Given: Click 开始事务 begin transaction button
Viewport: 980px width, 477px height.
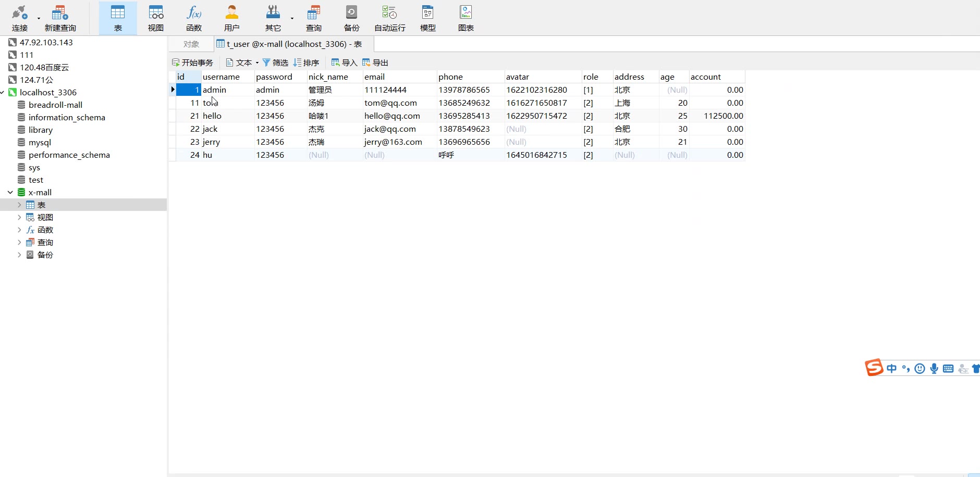Looking at the screenshot, I should coord(192,63).
